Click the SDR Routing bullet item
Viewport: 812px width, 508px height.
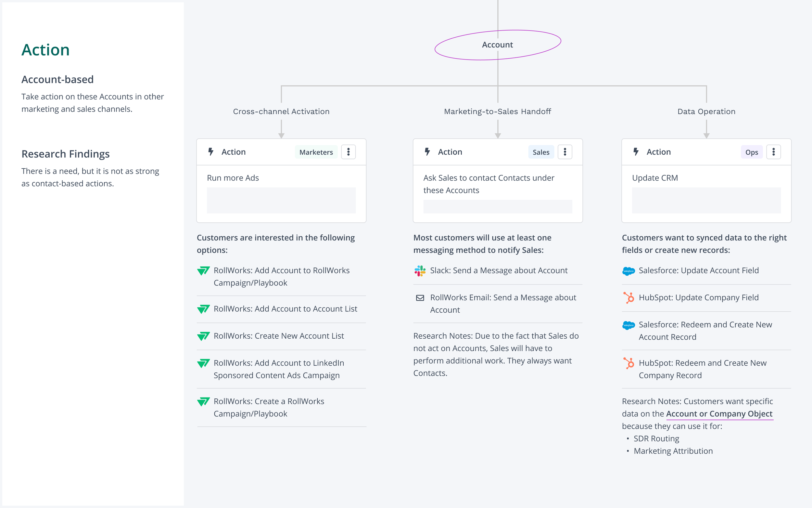(656, 439)
